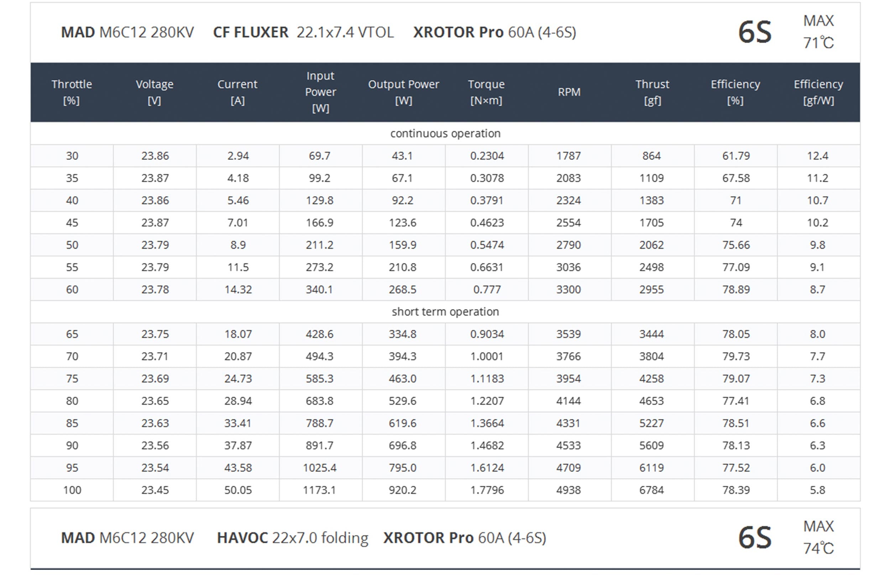This screenshot has height=588, width=890.
Task: Click the Efficiency [gf/W] column header
Action: coord(818,92)
